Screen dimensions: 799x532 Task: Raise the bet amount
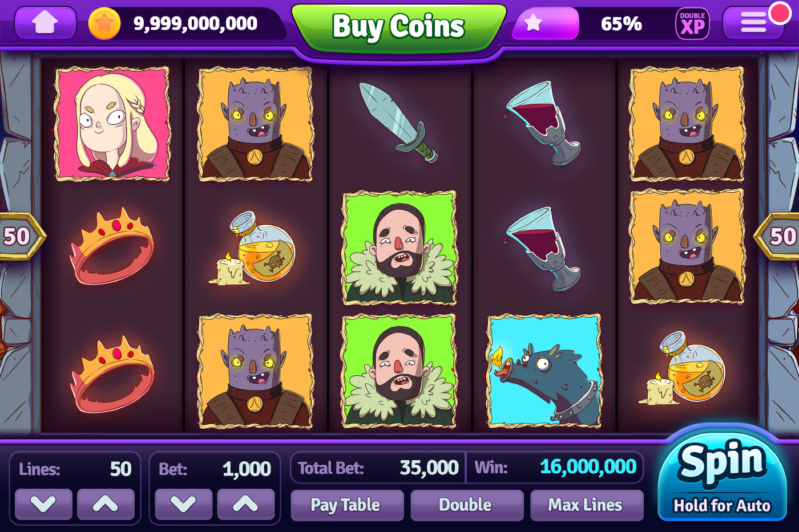coord(245,504)
